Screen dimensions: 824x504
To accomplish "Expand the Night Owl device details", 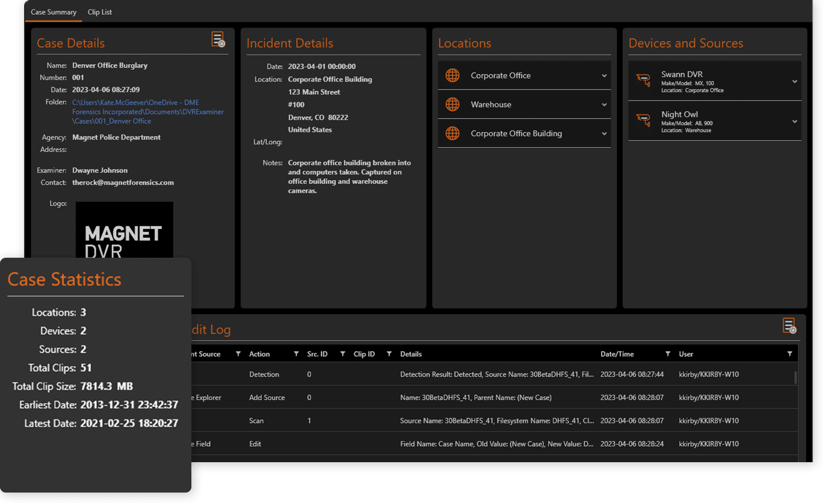I will click(795, 121).
